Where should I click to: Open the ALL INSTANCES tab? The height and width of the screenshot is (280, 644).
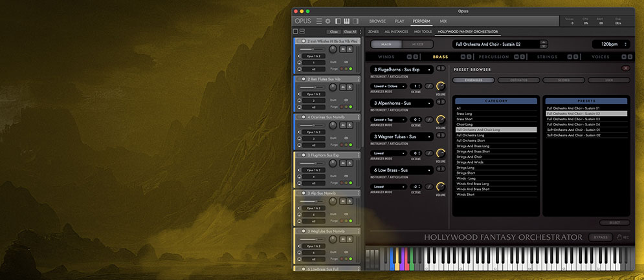click(396, 32)
